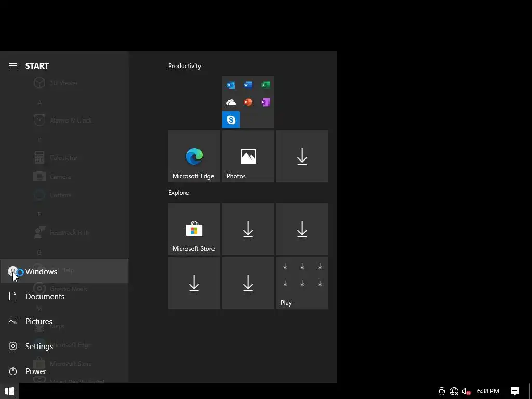The height and width of the screenshot is (399, 532).
Task: Click the muted volume tray icon
Action: coord(466,391)
